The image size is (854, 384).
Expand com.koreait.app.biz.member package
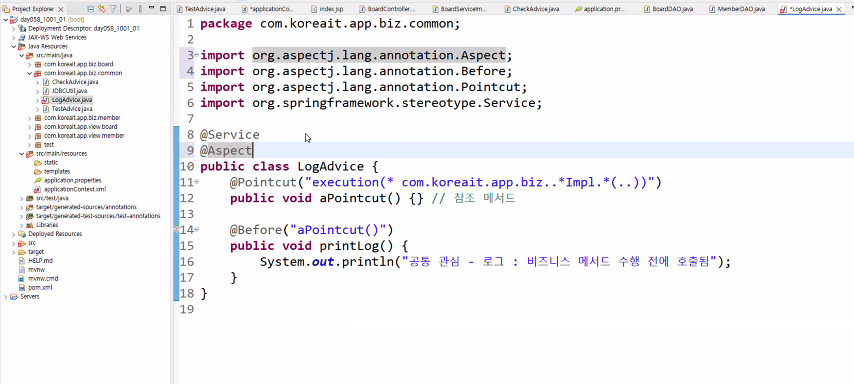29,118
